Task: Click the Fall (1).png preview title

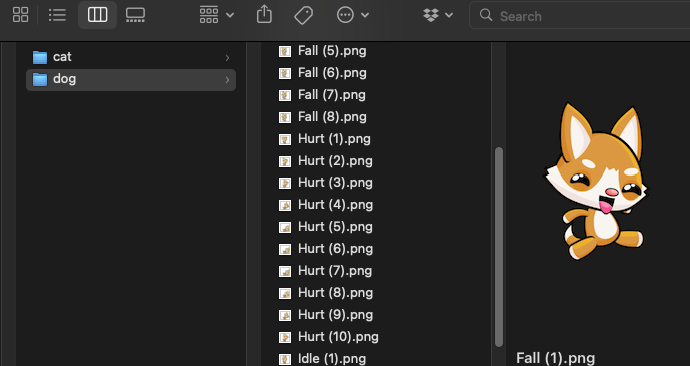Action: click(x=555, y=358)
